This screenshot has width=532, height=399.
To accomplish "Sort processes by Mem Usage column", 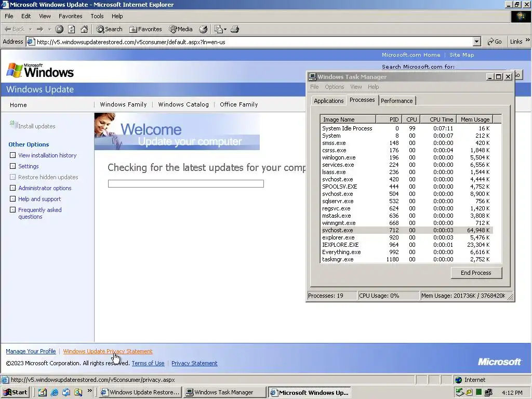I will pyautogui.click(x=475, y=119).
